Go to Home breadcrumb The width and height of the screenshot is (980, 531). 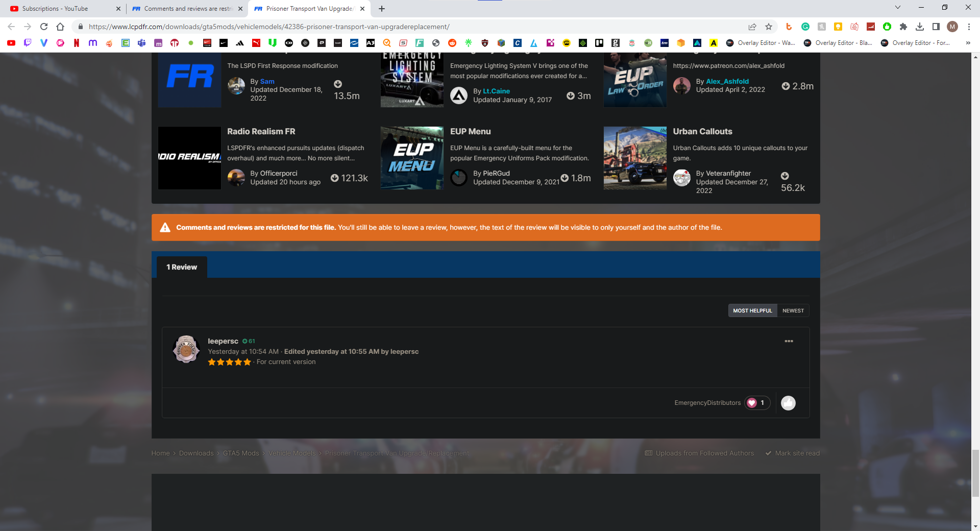point(160,453)
